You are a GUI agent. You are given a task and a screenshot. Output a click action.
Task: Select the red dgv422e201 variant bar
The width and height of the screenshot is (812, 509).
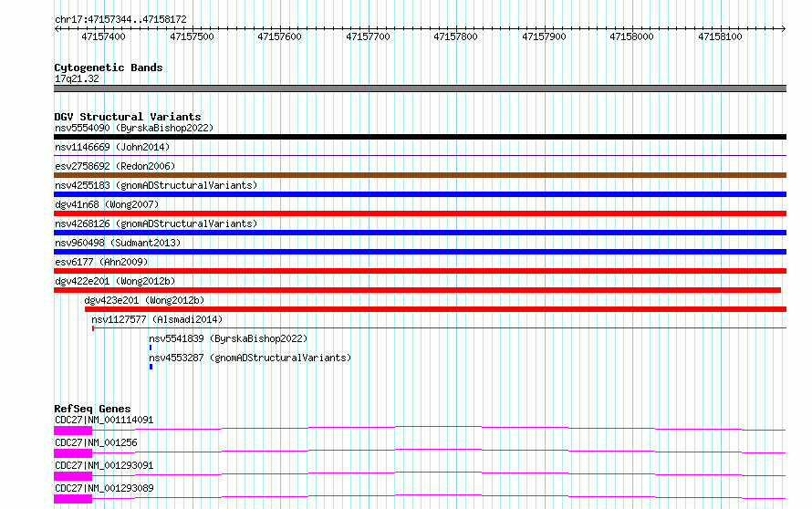pyautogui.click(x=417, y=290)
